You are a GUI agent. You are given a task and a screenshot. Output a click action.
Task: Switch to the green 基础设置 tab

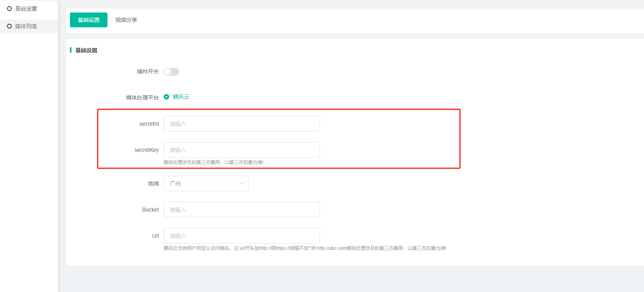[x=89, y=20]
